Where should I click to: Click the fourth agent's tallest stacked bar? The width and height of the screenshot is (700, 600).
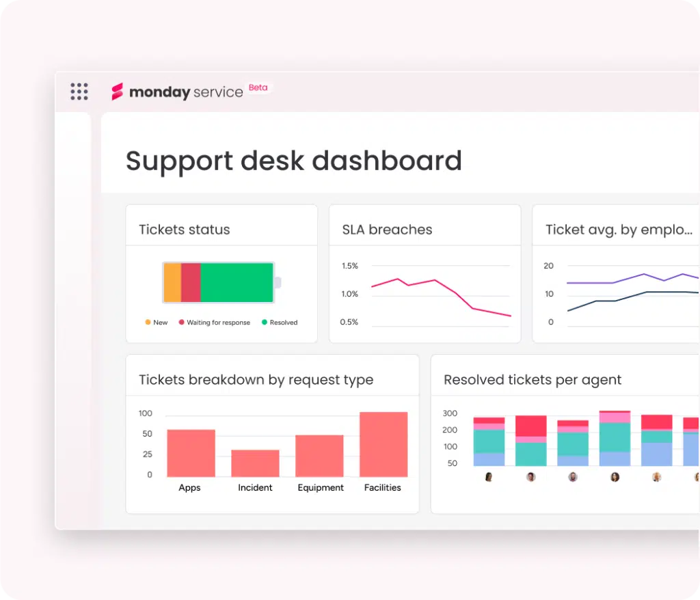tap(615, 438)
